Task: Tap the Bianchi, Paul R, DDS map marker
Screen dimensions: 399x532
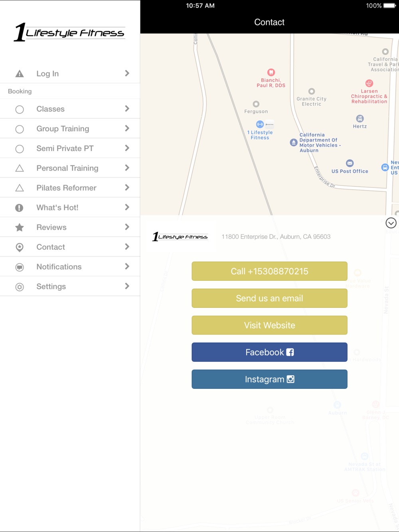Action: 271,72
